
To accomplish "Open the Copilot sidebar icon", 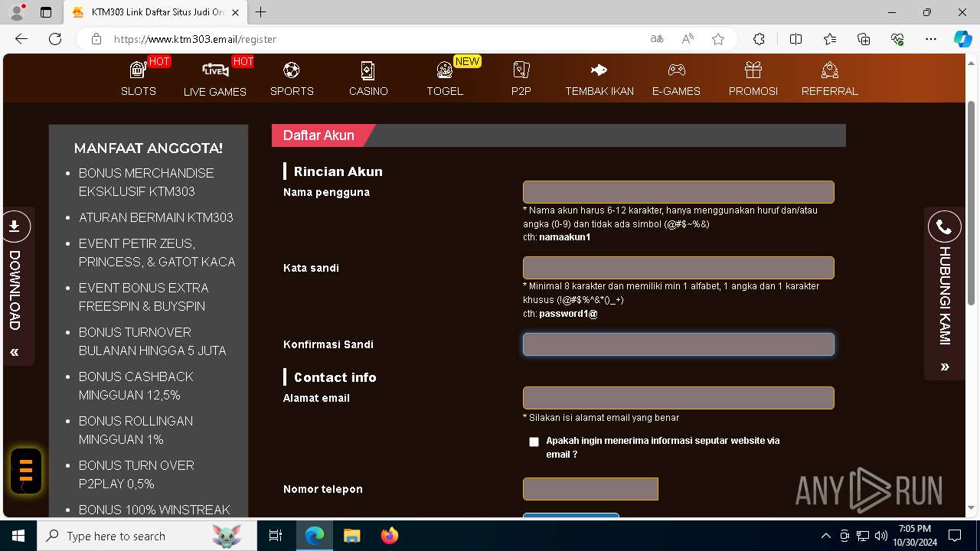I will point(962,39).
